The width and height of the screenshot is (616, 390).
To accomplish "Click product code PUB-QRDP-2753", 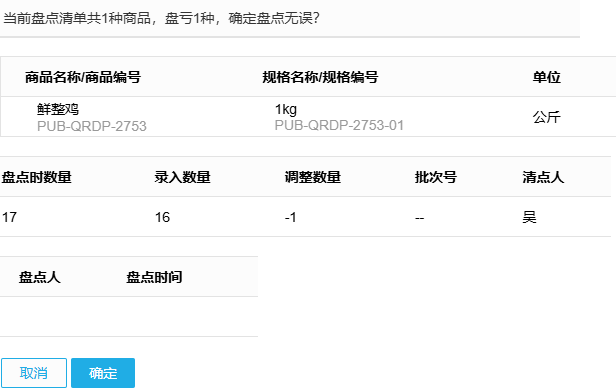I will [92, 126].
